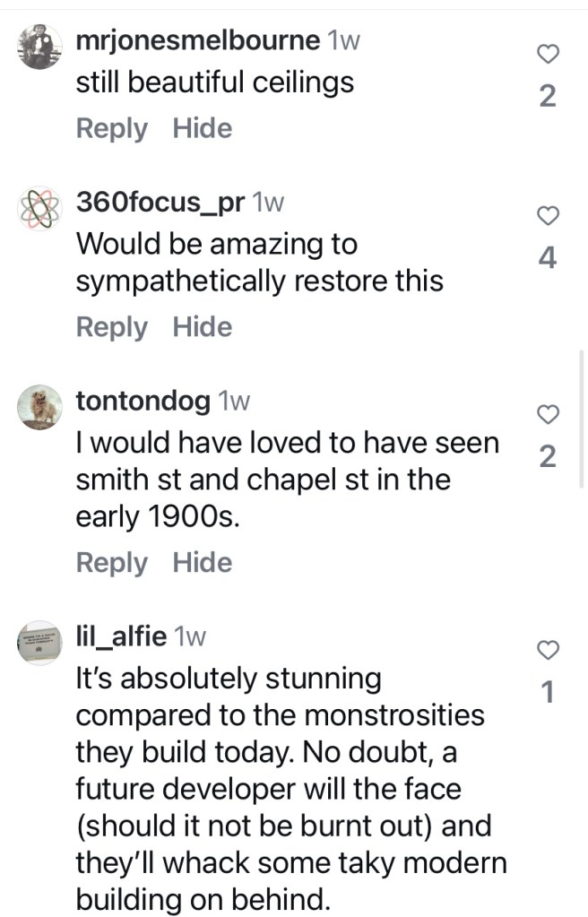The image size is (588, 917).
Task: Open mrjonesmelbourne username link
Action: point(198,40)
